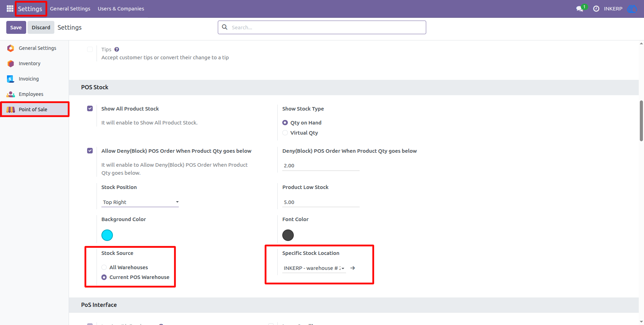Click the INKERP user avatar icon

pyautogui.click(x=632, y=9)
